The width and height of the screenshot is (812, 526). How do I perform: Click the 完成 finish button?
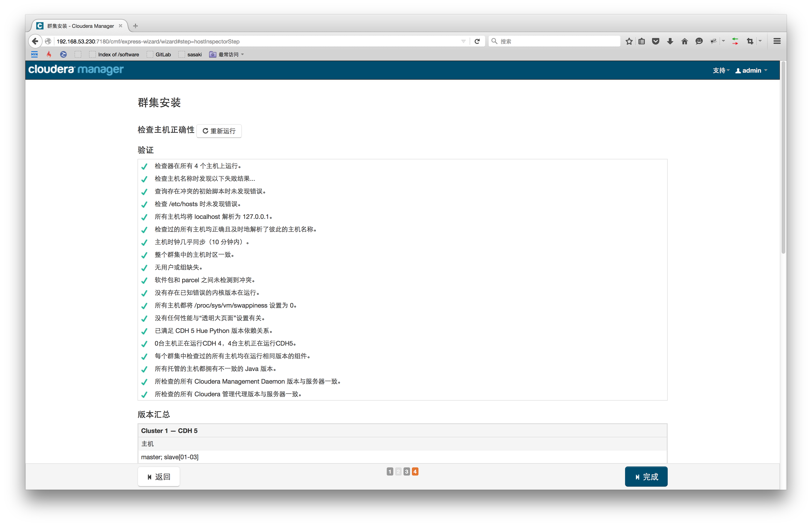[646, 477]
